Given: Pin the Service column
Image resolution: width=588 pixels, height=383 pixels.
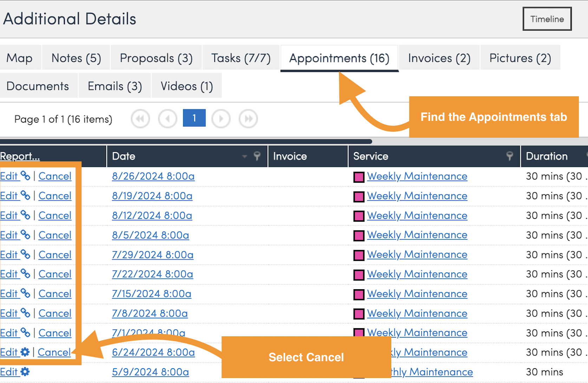Looking at the screenshot, I should pos(510,156).
